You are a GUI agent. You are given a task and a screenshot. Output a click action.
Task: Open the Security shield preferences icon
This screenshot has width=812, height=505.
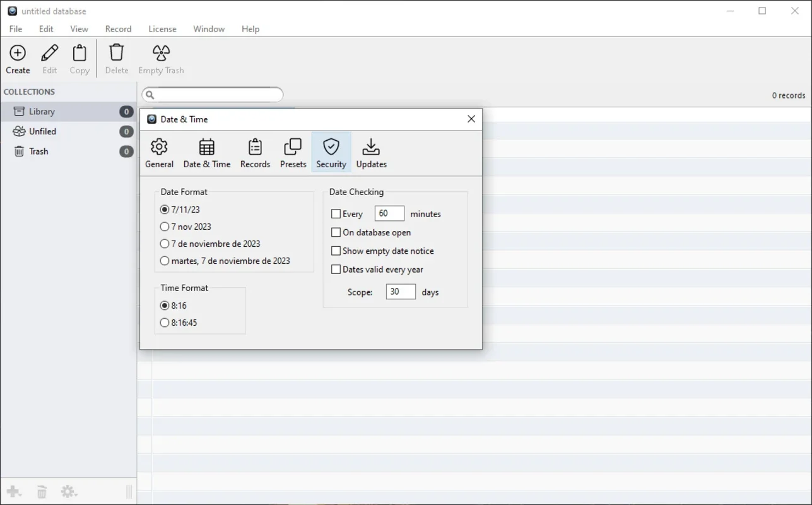331,147
